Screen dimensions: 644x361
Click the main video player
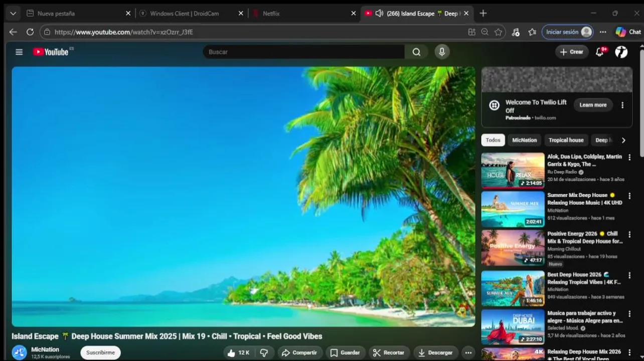243,197
